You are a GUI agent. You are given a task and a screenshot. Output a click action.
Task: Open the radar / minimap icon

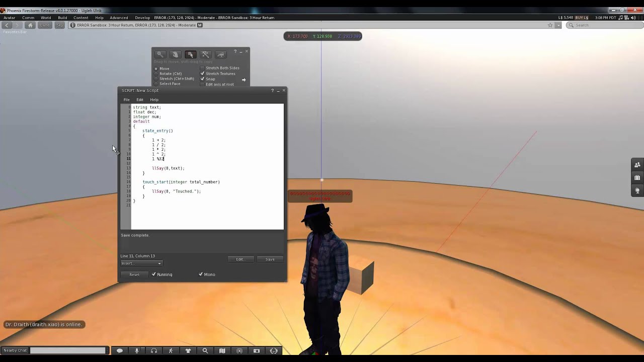[x=239, y=351]
